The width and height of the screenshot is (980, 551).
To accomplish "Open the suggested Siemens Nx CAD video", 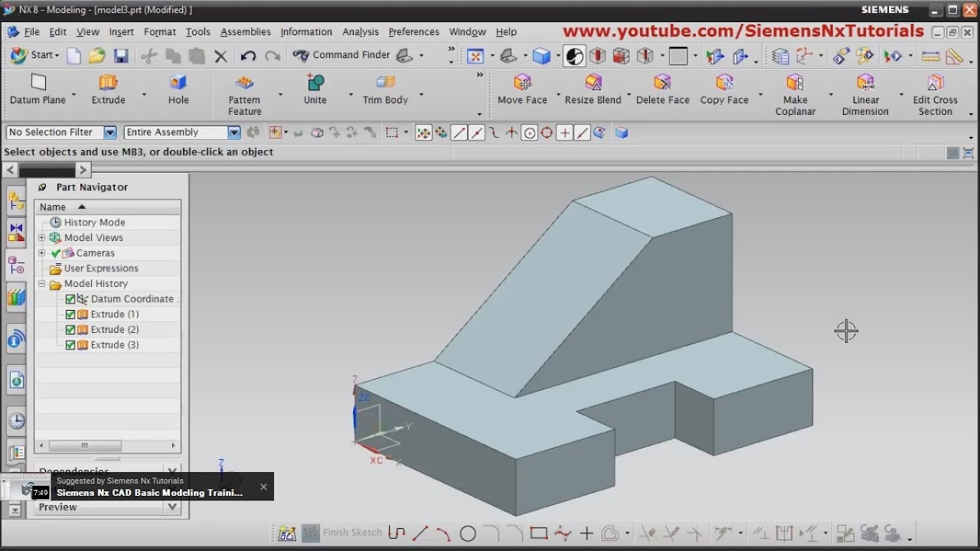I will 149,493.
